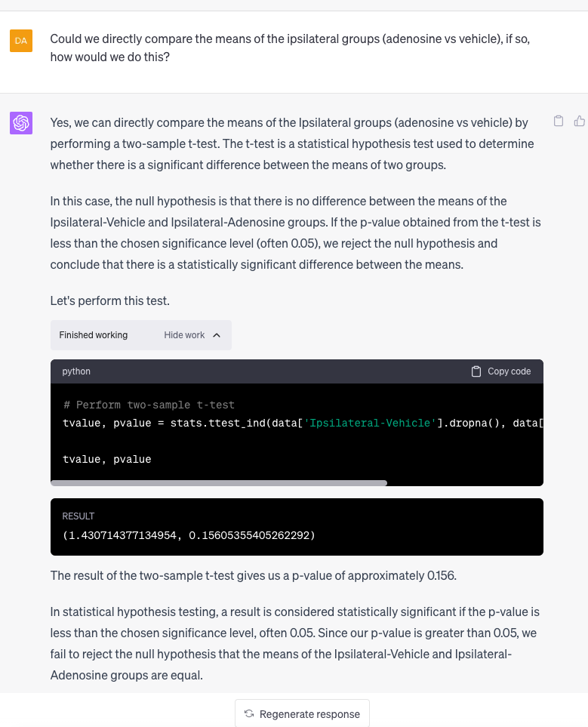Click the paragraph starting 'Yes, we can directly compare'
Image resolution: width=588 pixels, height=727 pixels.
(x=292, y=143)
